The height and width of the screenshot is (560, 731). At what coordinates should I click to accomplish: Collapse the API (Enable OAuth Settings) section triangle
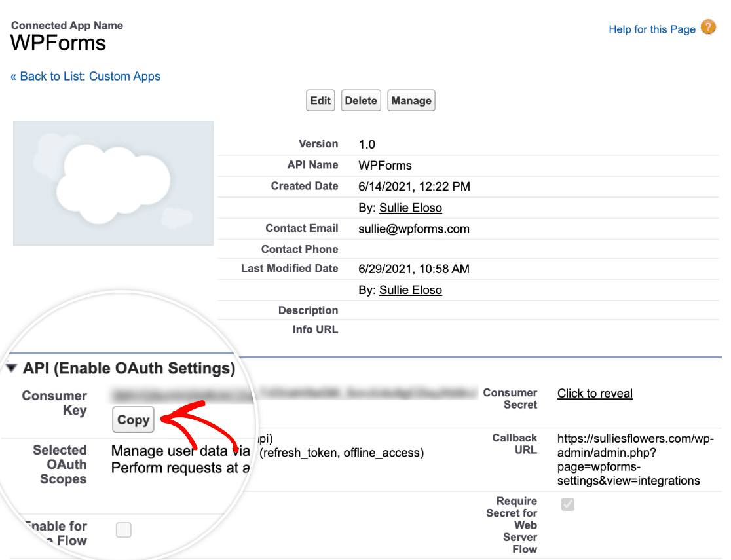coord(12,368)
